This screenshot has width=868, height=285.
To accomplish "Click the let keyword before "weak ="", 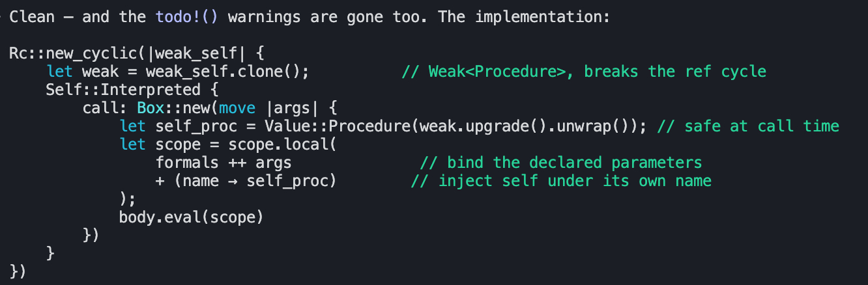I will pos(59,71).
